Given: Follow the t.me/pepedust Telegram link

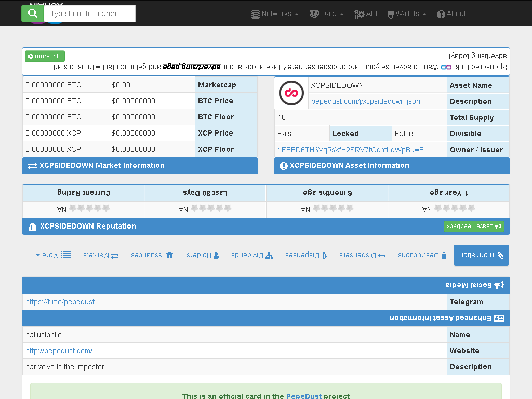Looking at the screenshot, I should [x=60, y=302].
